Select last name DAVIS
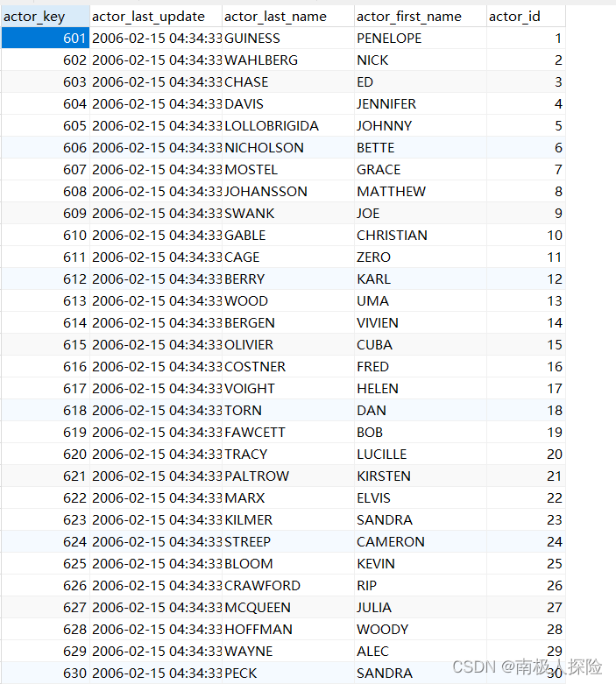The image size is (616, 684). 244,104
